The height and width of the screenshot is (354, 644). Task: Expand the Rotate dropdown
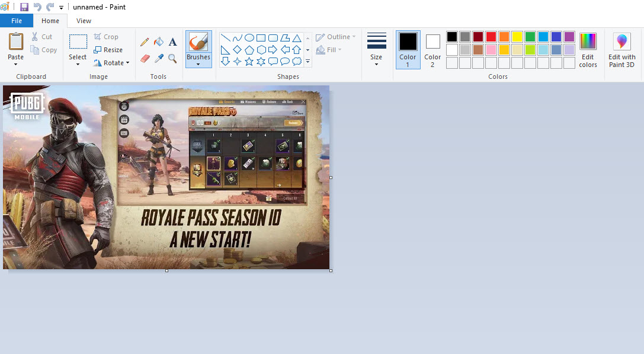click(x=128, y=63)
